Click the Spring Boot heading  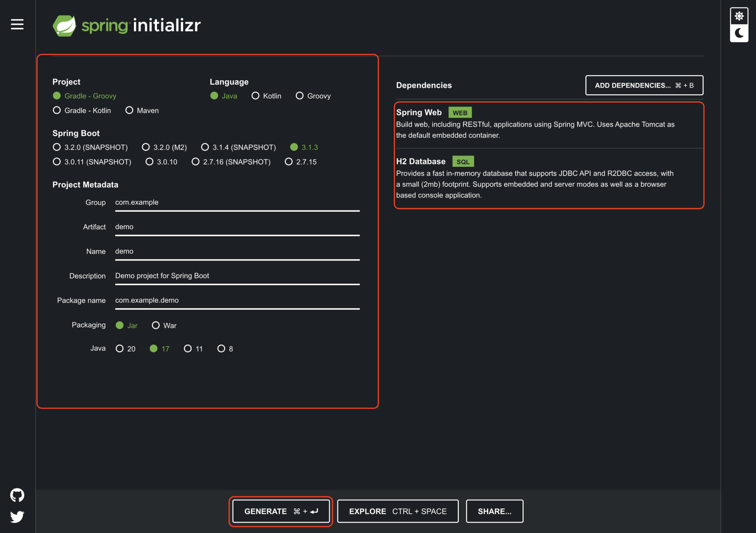pos(76,133)
